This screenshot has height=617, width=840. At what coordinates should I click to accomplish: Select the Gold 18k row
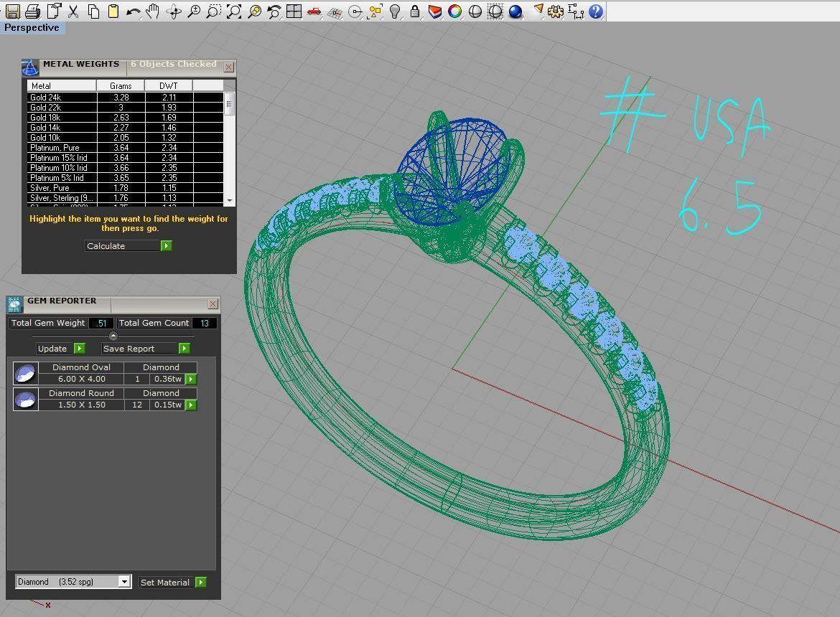pyautogui.click(x=125, y=117)
